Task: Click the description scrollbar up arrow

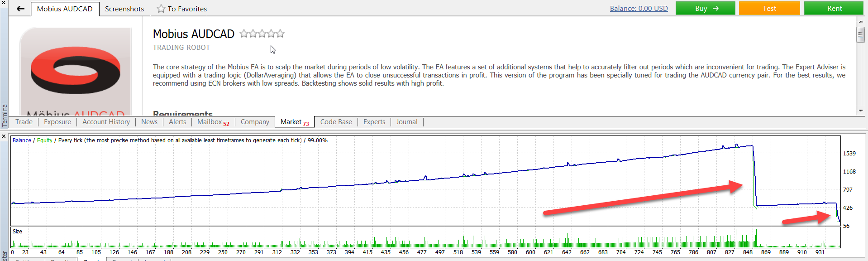Action: (860, 21)
